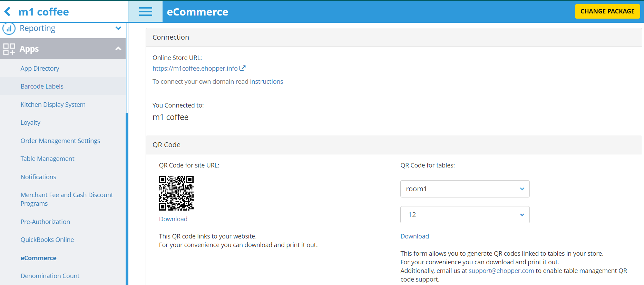Open Order Management Settings
This screenshot has height=285, width=644.
click(60, 141)
